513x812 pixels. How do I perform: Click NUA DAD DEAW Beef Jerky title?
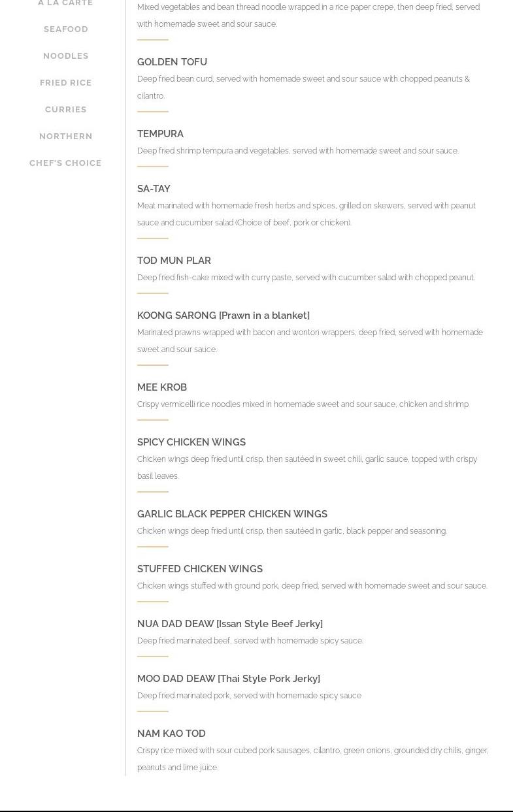click(x=229, y=624)
